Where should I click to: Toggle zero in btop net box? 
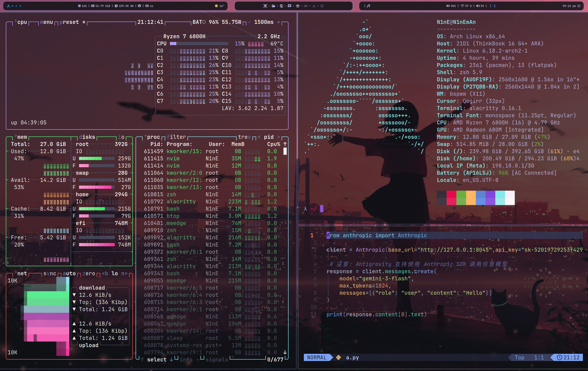pos(89,273)
